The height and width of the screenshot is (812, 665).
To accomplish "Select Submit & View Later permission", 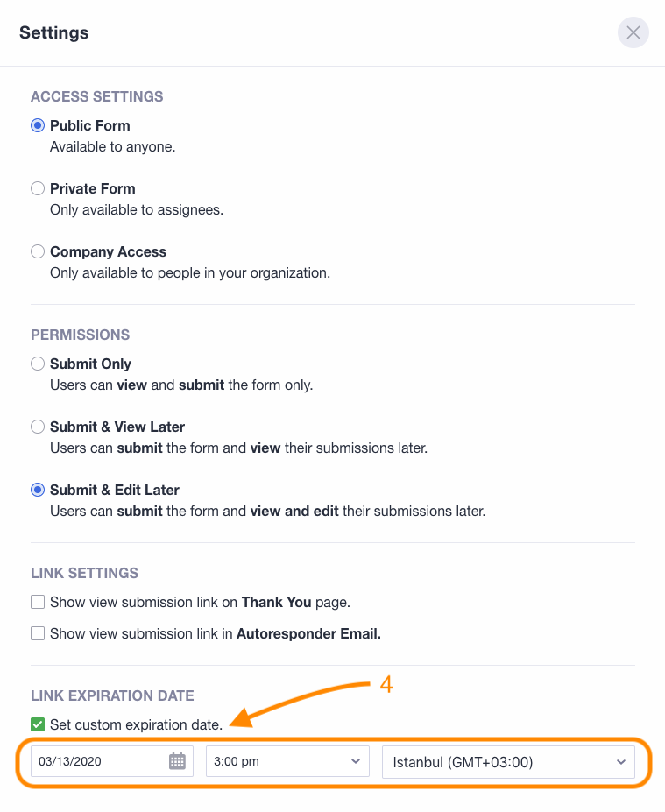I will point(38,427).
